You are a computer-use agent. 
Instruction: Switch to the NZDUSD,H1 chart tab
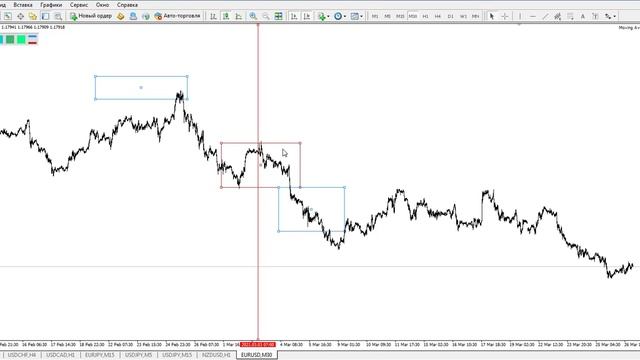[216, 355]
